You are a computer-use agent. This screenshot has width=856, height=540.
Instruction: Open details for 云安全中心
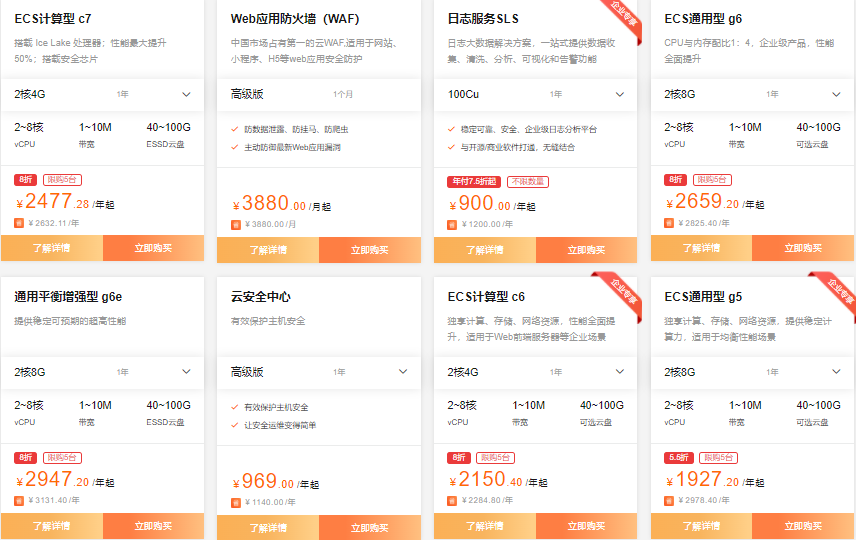[x=268, y=528]
